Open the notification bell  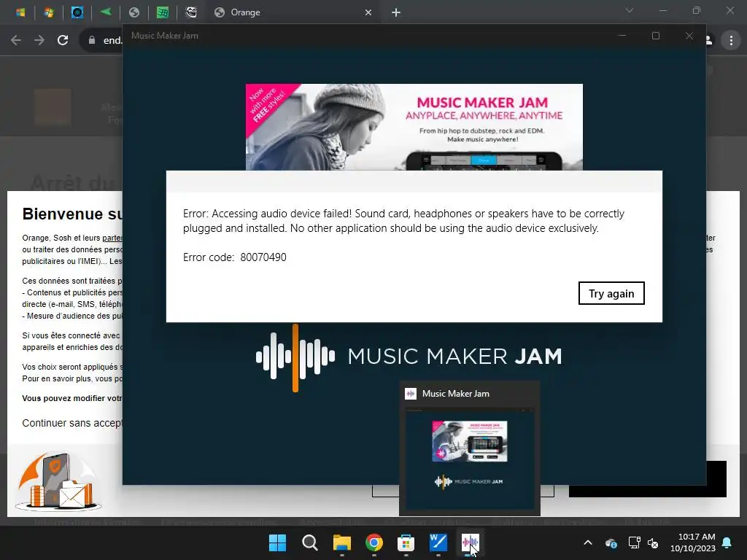tap(727, 542)
